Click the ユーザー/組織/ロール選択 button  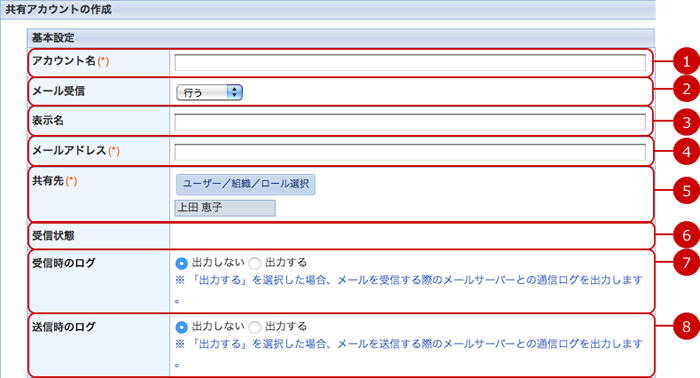pyautogui.click(x=246, y=184)
